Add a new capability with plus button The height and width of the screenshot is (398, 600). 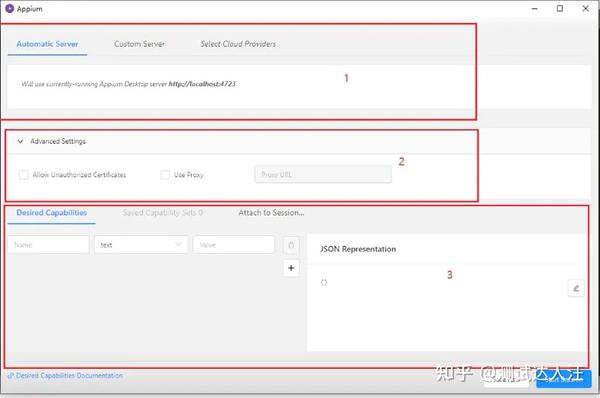click(291, 268)
